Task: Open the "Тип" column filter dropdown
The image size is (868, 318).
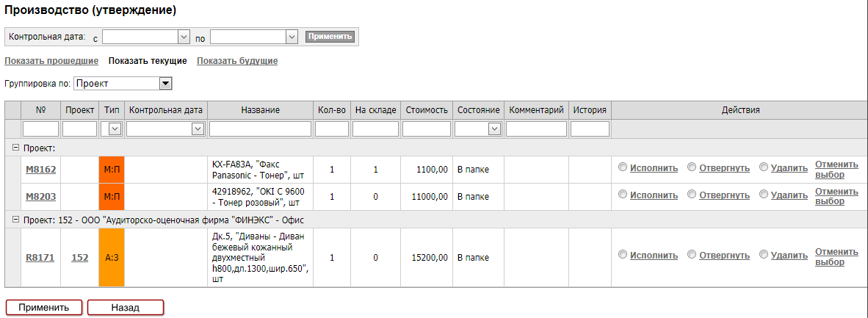Action: pos(115,129)
